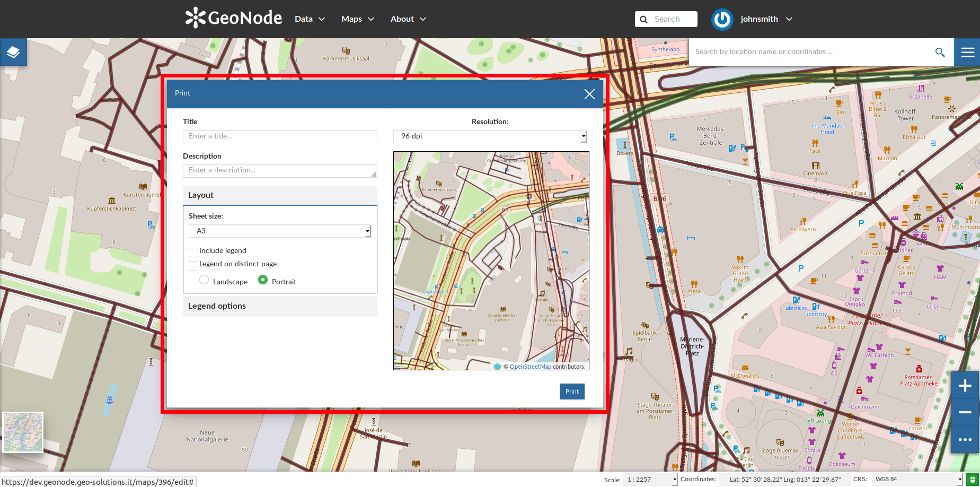980x487 pixels.
Task: Click the background map thumbnail
Action: tap(23, 432)
